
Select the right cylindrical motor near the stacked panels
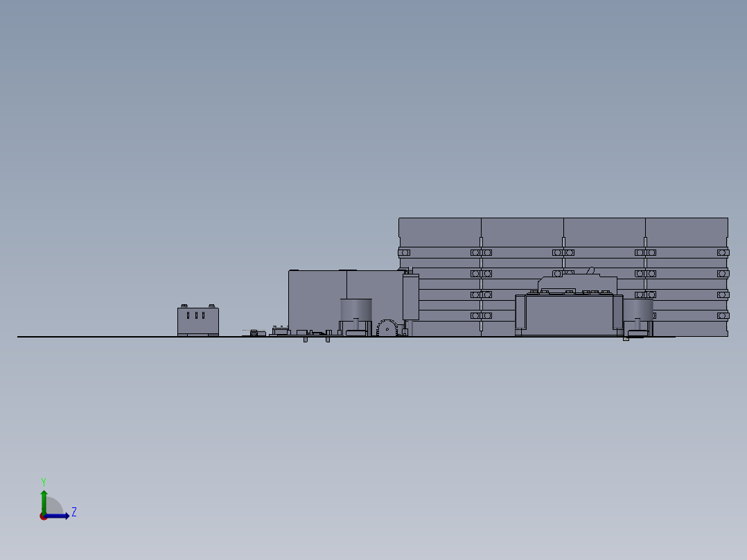(x=638, y=310)
